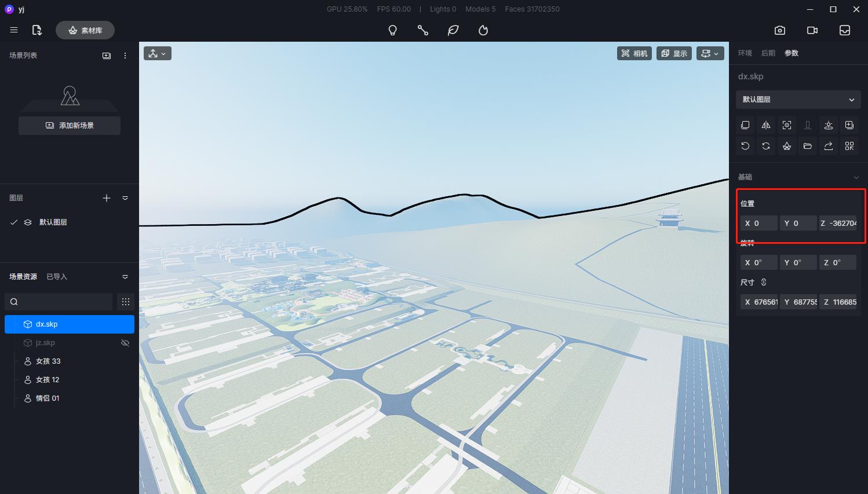The width and height of the screenshot is (868, 494).
Task: Click the export share arrow icon
Action: pyautogui.click(x=829, y=146)
